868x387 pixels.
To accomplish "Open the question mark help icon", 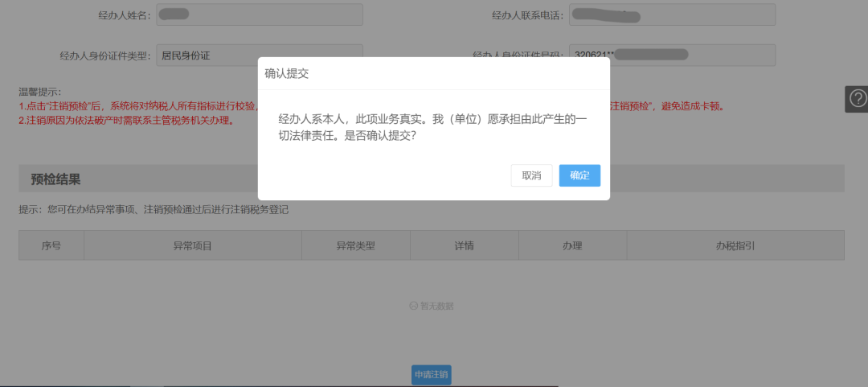I will point(857,98).
